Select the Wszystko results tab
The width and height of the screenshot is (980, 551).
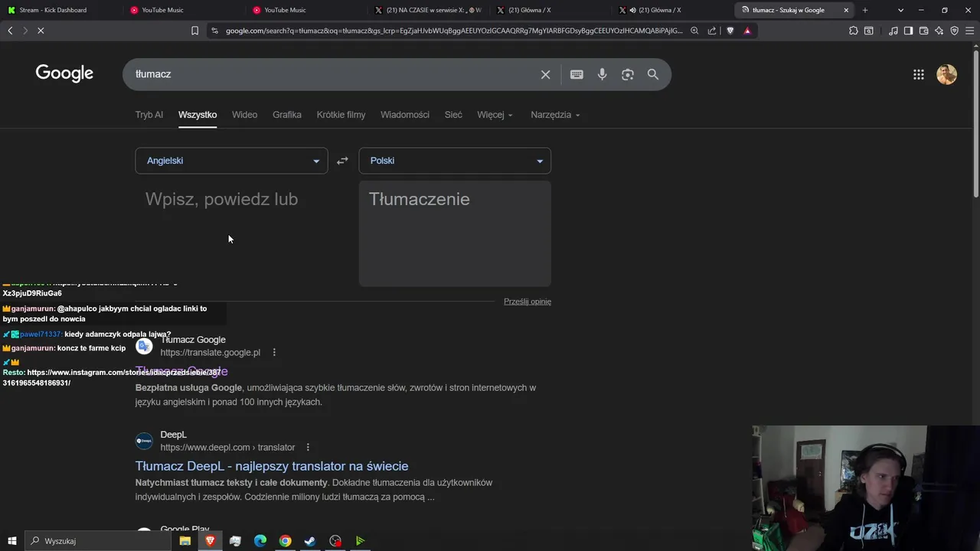[198, 115]
